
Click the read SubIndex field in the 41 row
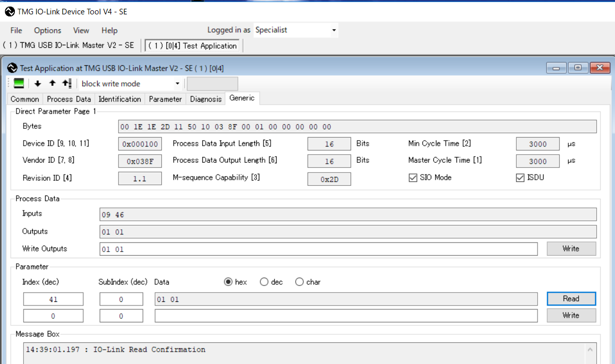[x=121, y=299]
